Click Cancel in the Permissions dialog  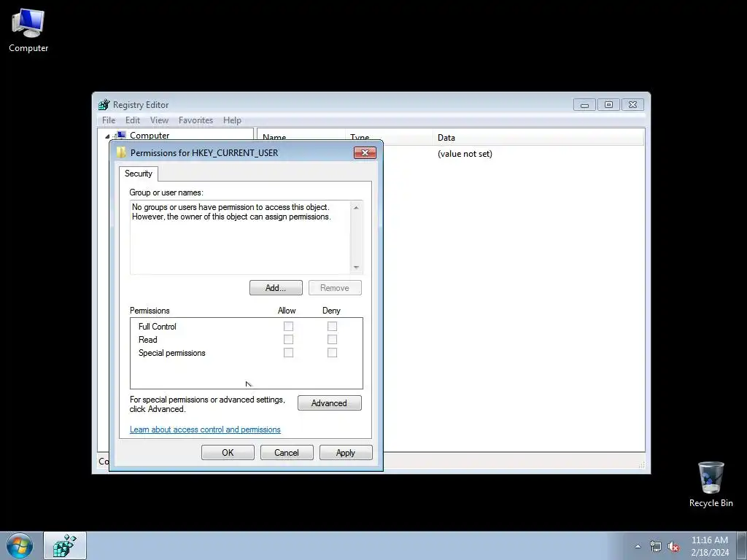pos(287,452)
